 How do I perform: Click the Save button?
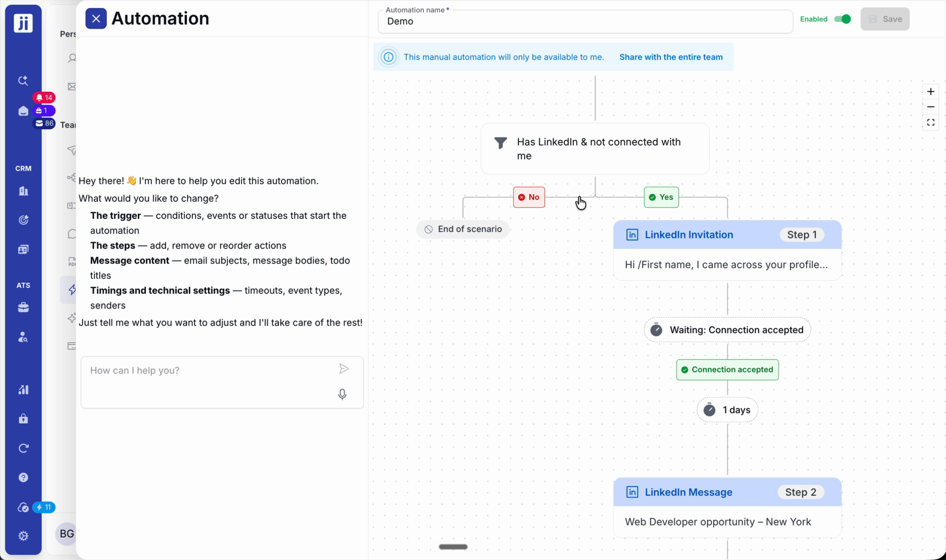click(885, 19)
